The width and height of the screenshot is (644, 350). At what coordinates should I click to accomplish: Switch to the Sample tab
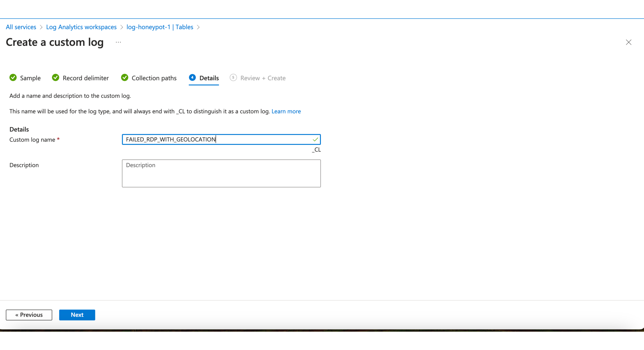30,78
